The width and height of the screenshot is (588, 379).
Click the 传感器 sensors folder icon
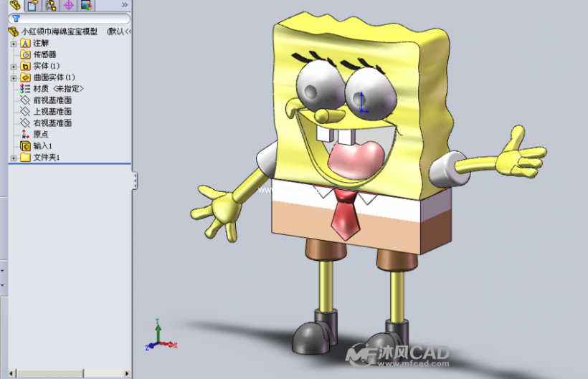click(25, 54)
